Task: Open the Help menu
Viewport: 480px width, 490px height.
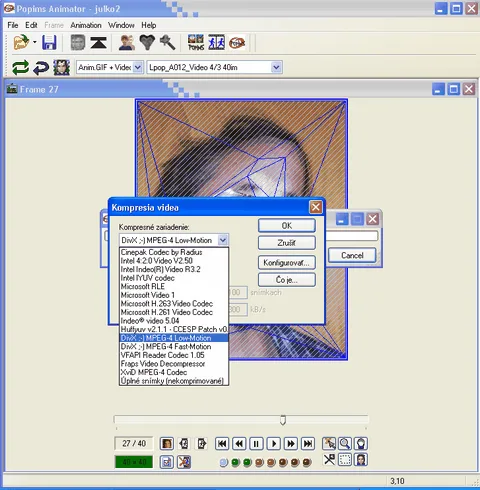Action: [148, 25]
